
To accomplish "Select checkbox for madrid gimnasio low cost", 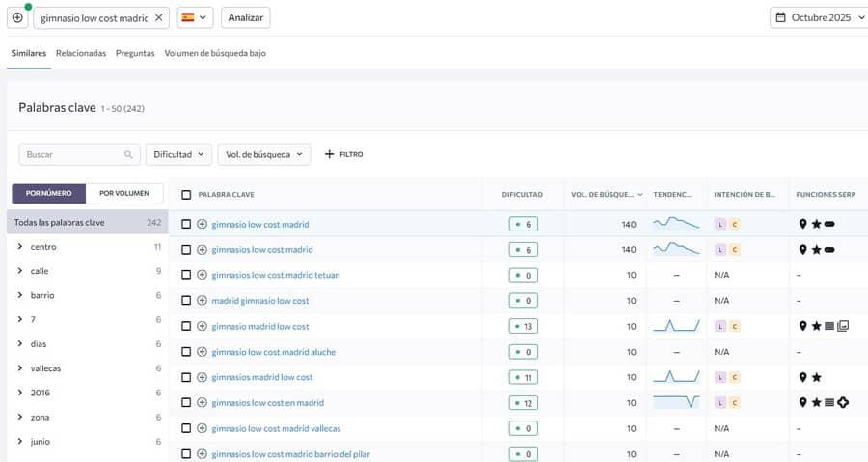I will pos(186,300).
